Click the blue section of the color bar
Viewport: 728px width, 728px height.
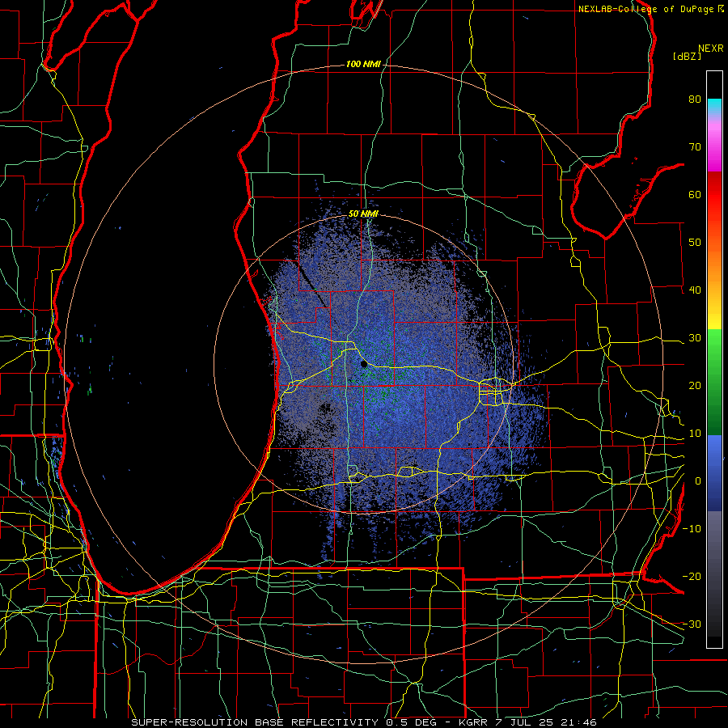pos(714,472)
